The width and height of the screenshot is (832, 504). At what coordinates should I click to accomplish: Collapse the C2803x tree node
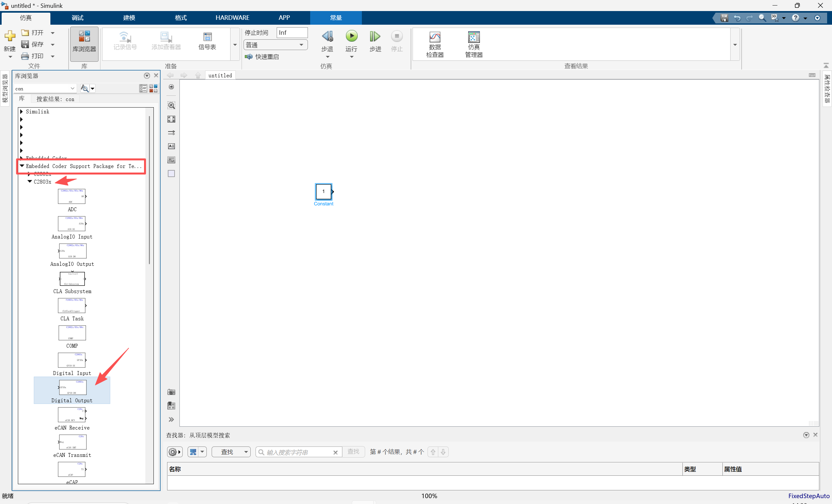[x=30, y=182]
